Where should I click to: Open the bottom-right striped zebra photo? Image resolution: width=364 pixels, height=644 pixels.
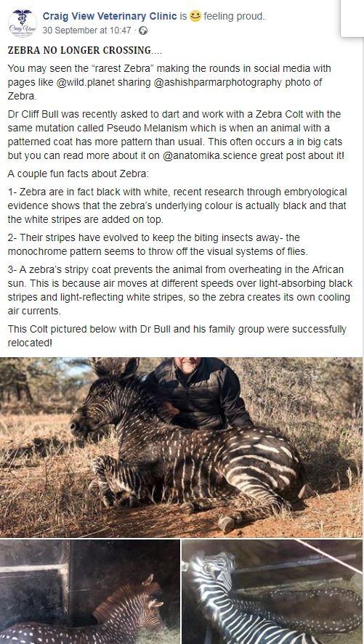(x=272, y=592)
